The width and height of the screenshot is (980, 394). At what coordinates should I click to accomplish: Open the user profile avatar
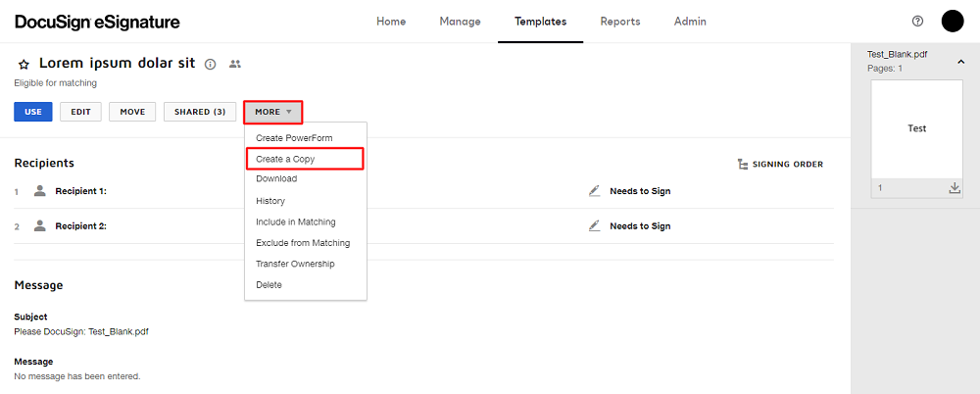[953, 22]
